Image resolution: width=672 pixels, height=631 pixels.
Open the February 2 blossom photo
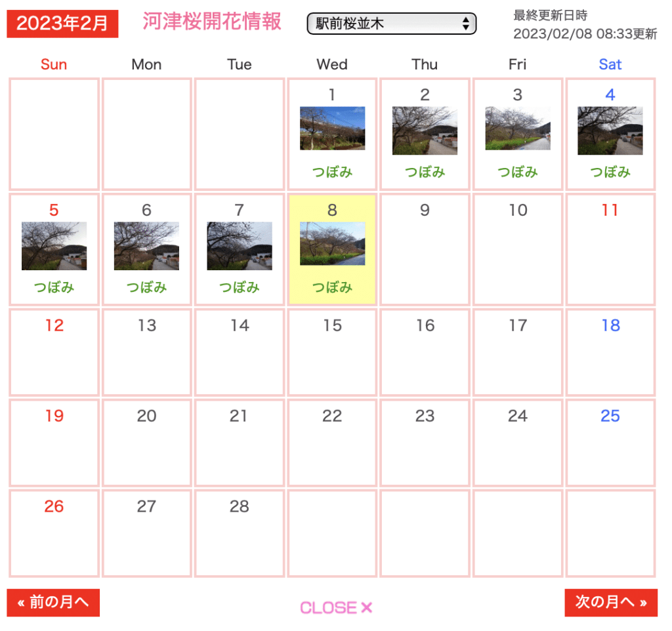425,131
